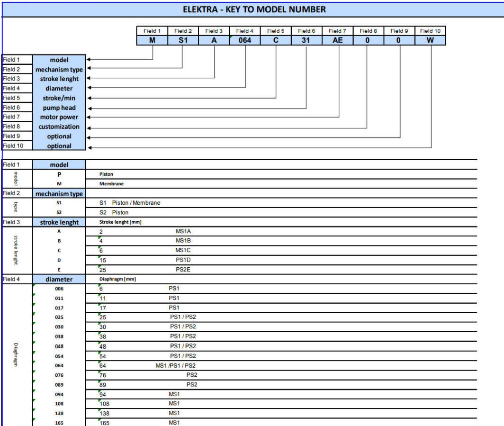Select the MS1B stroke length entry

point(183,241)
